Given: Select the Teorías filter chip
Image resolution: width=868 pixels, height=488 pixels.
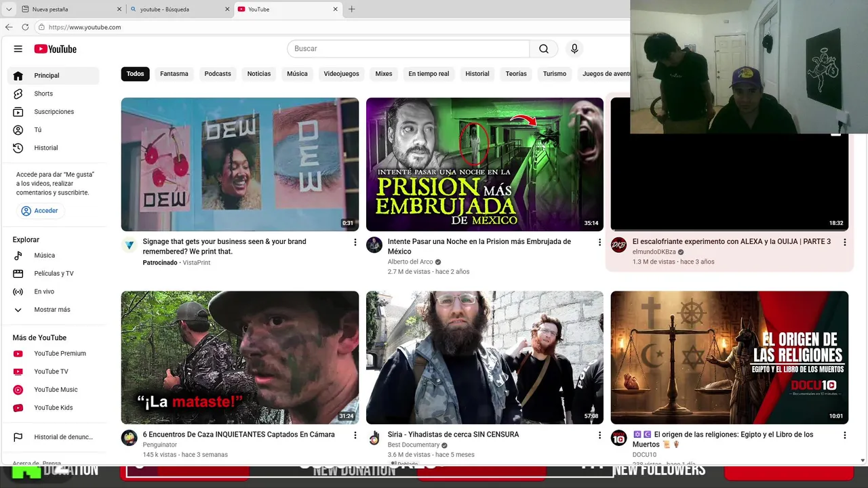Looking at the screenshot, I should [x=516, y=74].
